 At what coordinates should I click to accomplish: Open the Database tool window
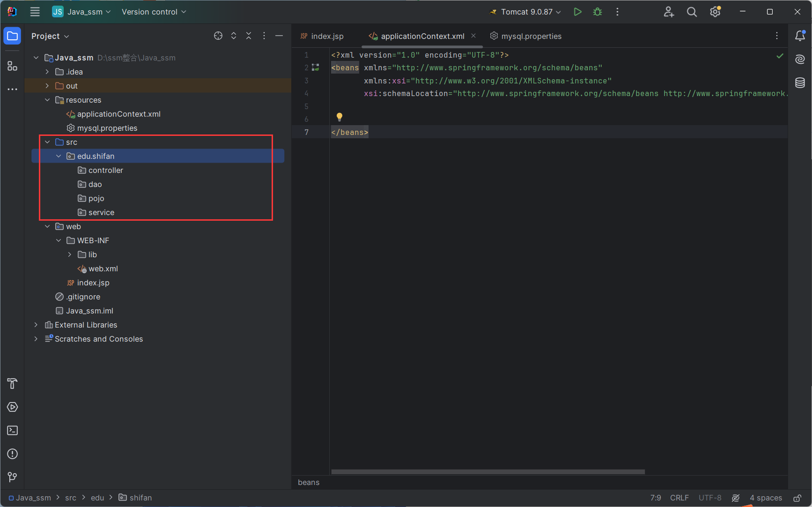(x=800, y=83)
